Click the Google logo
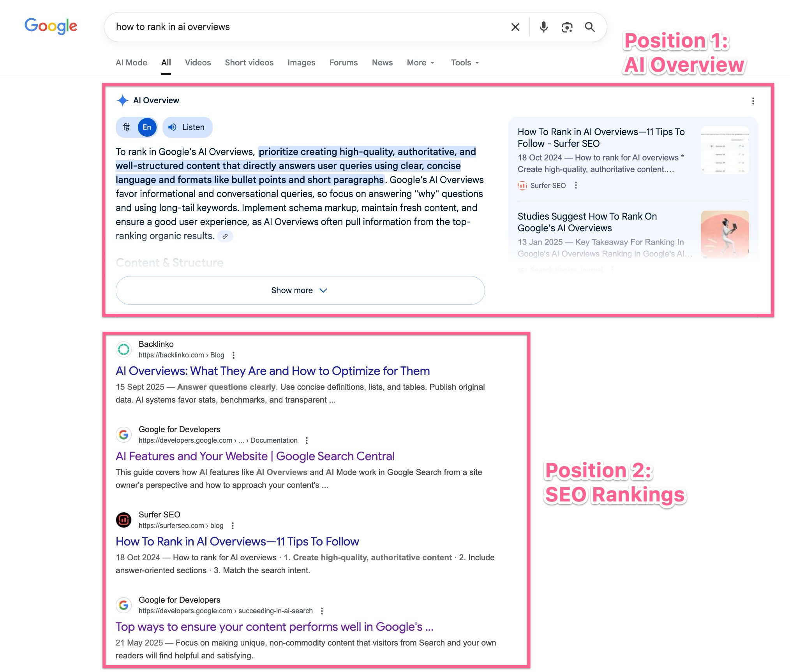790x672 pixels. [51, 26]
